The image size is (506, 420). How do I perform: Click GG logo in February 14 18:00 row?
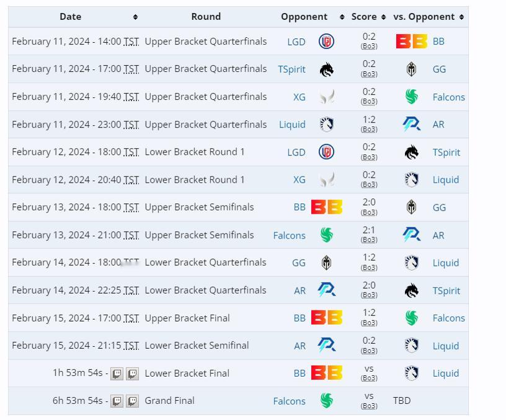coord(326,263)
